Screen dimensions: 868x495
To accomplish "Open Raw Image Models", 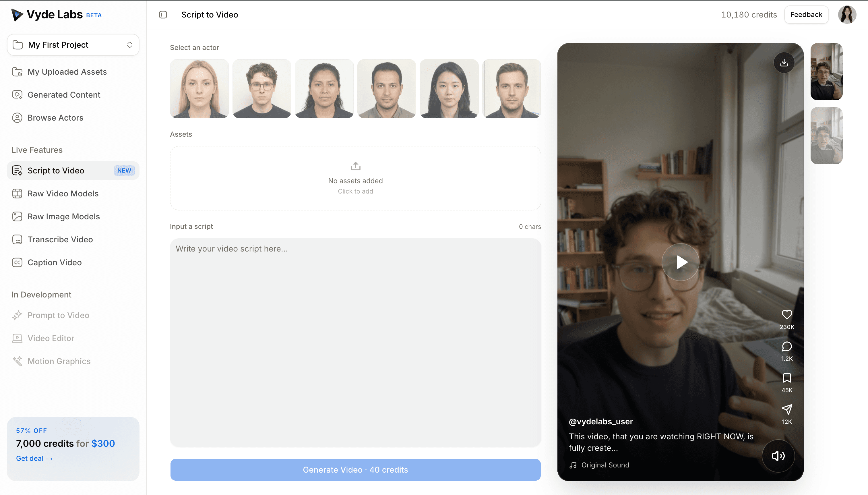I will pos(63,216).
